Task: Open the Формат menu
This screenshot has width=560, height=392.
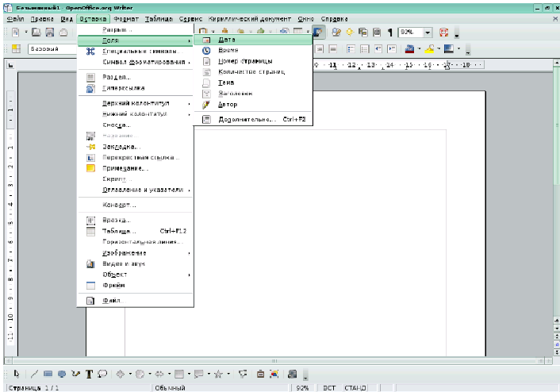Action: click(x=126, y=19)
